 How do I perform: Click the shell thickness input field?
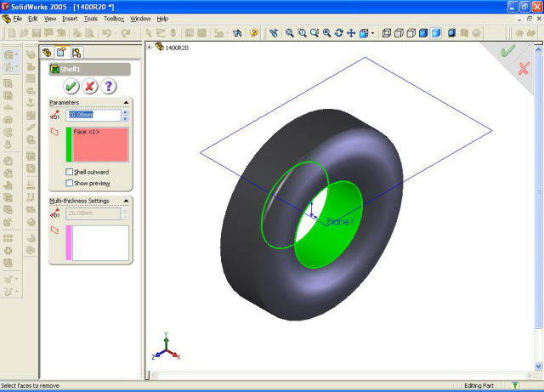coord(93,115)
